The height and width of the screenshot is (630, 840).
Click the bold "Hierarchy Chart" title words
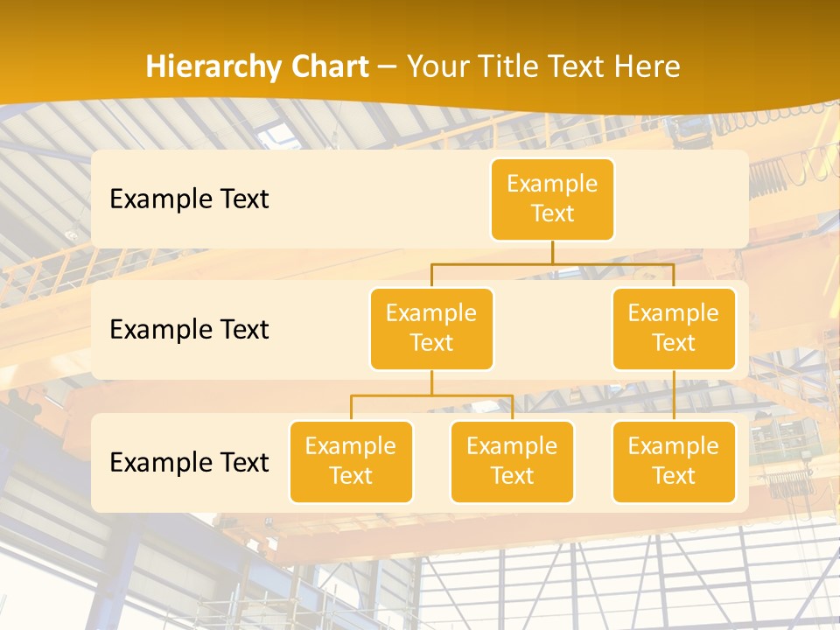click(x=256, y=66)
